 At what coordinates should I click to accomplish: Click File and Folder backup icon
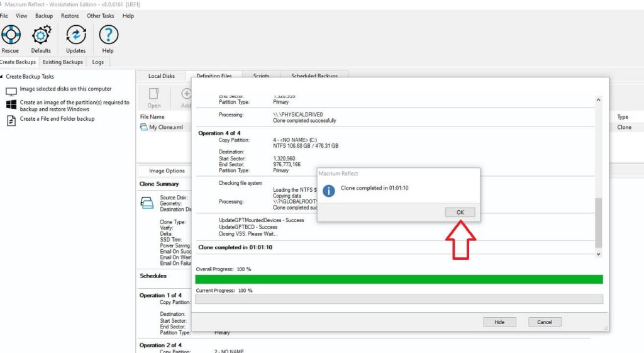coord(11,120)
